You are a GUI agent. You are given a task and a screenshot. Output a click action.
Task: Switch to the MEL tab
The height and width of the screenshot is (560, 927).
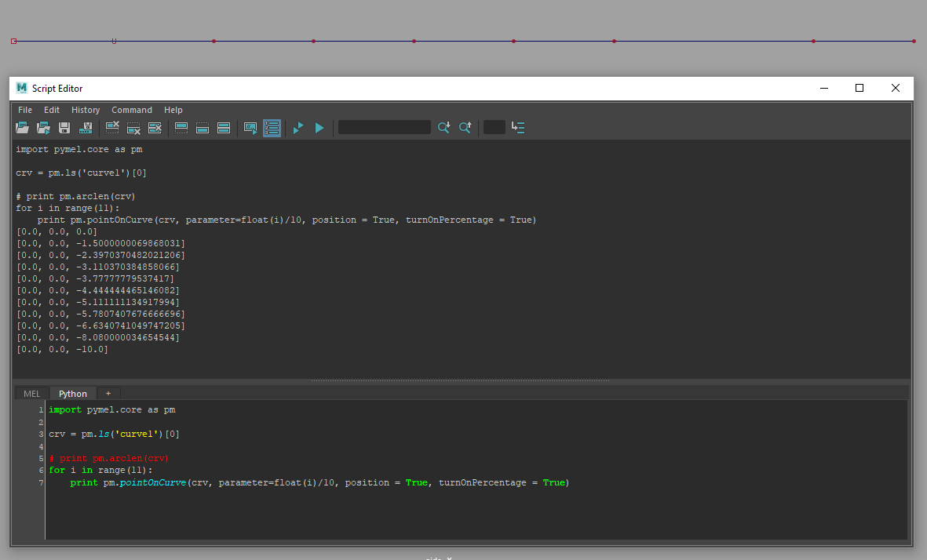31,394
